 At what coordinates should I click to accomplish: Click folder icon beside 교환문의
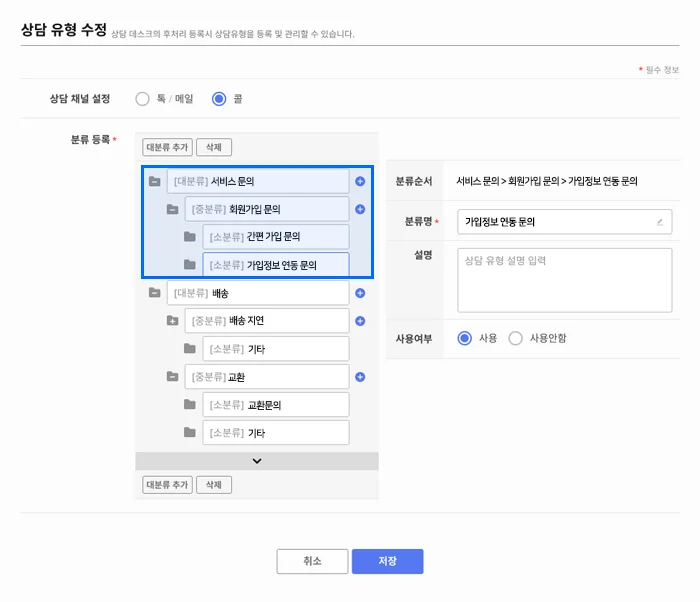click(x=190, y=405)
